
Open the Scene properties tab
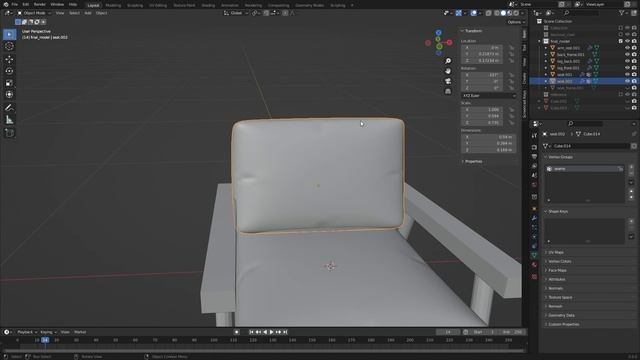534,176
